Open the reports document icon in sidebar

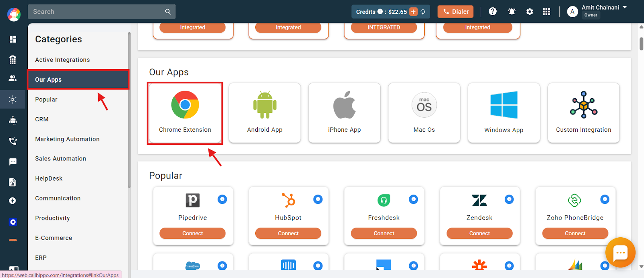point(13,182)
